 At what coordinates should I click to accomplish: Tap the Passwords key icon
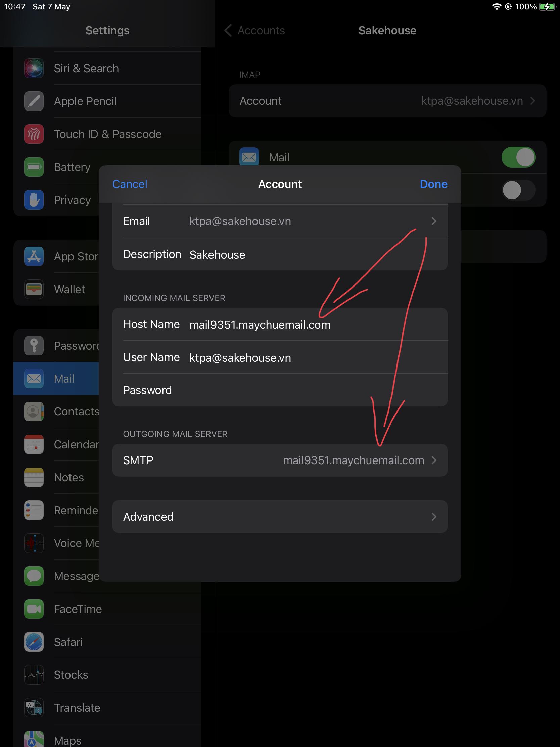(34, 346)
